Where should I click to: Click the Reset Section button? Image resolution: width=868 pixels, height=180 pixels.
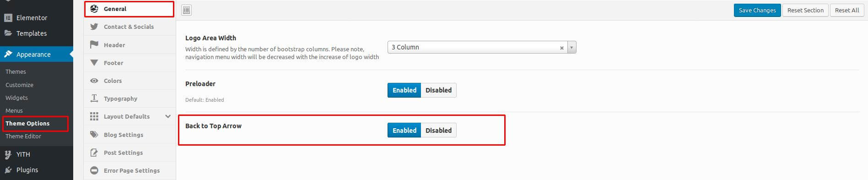tap(805, 10)
